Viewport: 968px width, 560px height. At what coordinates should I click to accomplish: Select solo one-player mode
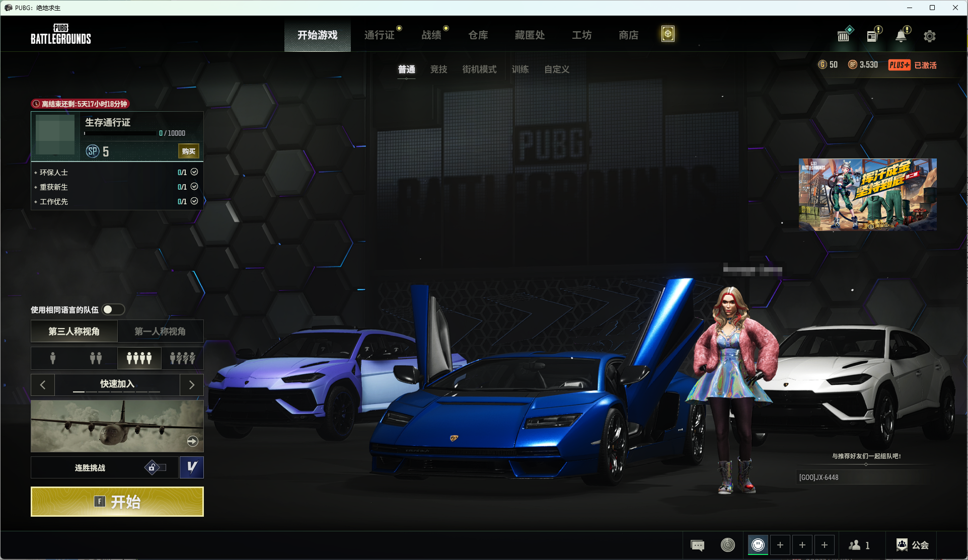(x=53, y=358)
